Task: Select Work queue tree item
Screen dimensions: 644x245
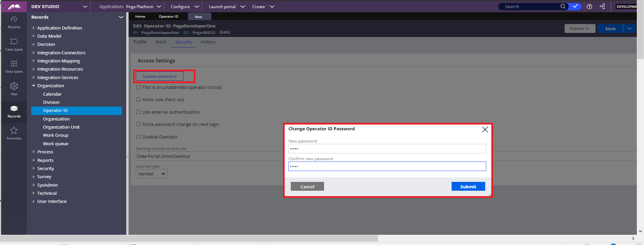Action: coord(56,144)
